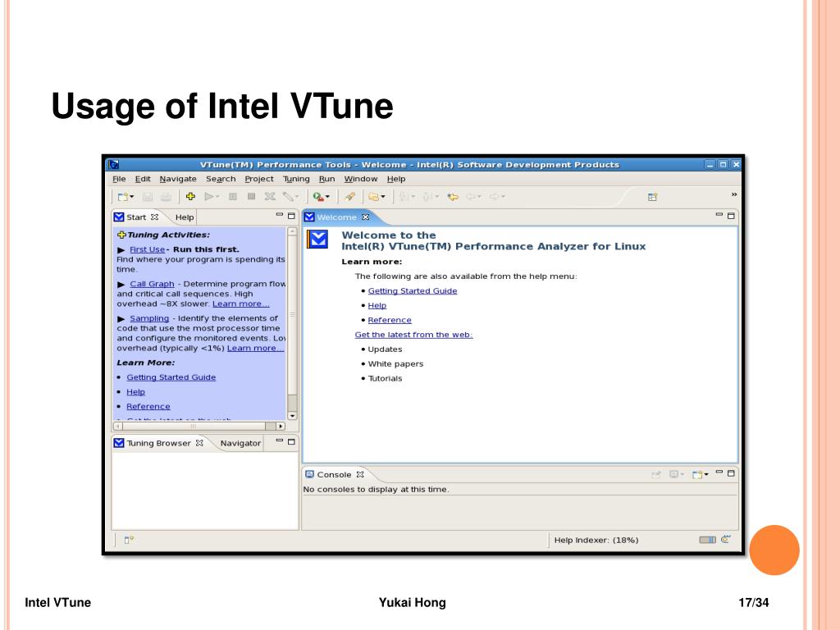Select the Tuning Browser tab

158,444
